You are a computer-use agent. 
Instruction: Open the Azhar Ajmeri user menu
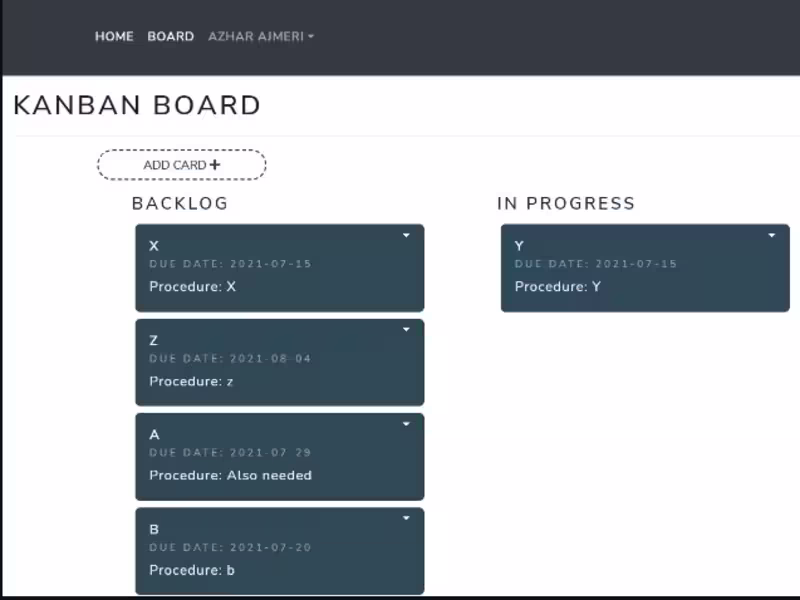(261, 36)
